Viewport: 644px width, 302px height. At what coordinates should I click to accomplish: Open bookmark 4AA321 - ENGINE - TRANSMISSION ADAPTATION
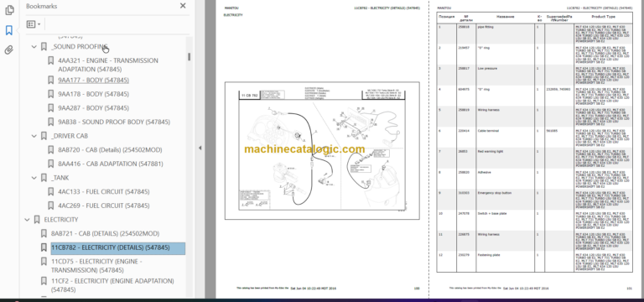(x=107, y=65)
